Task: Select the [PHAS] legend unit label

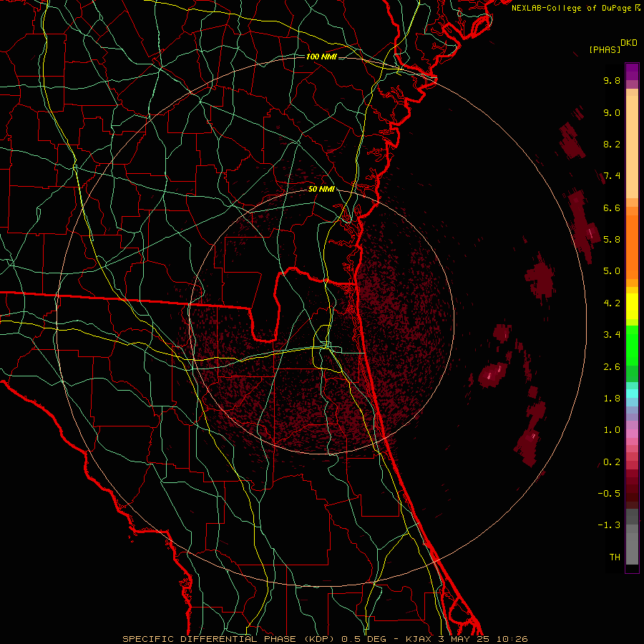Action: pos(605,49)
